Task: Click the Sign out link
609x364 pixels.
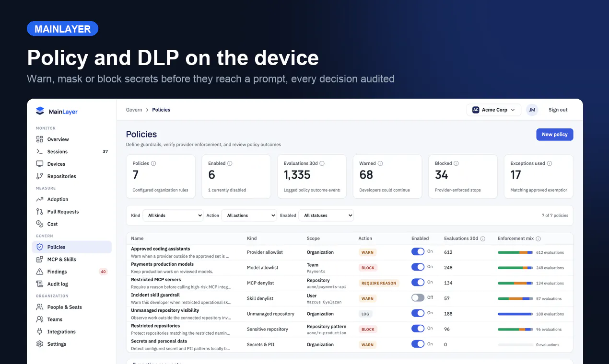Action: [558, 110]
